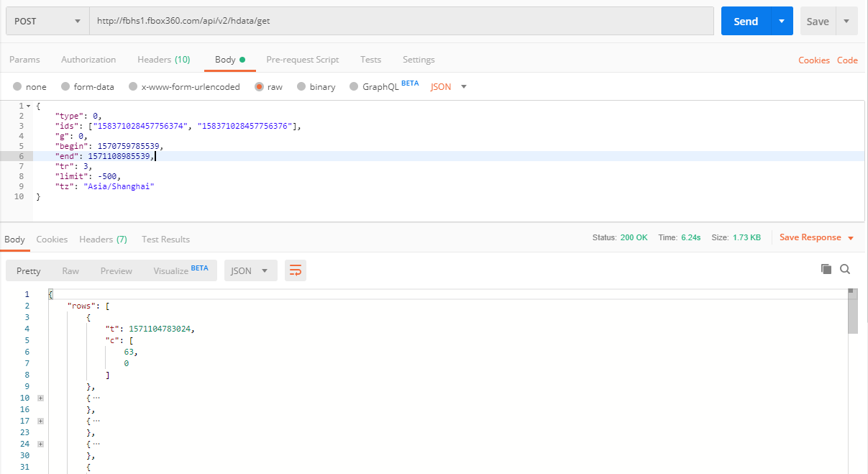
Task: Open search in response body
Action: [x=845, y=269]
